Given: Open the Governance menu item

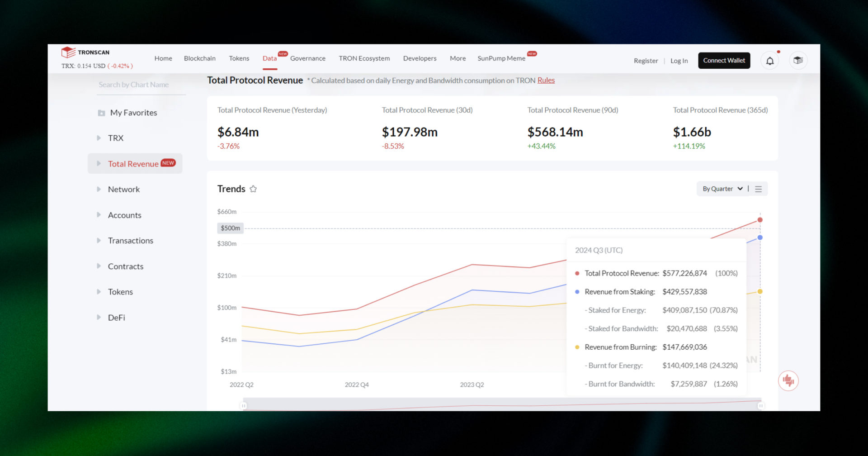Looking at the screenshot, I should point(308,58).
